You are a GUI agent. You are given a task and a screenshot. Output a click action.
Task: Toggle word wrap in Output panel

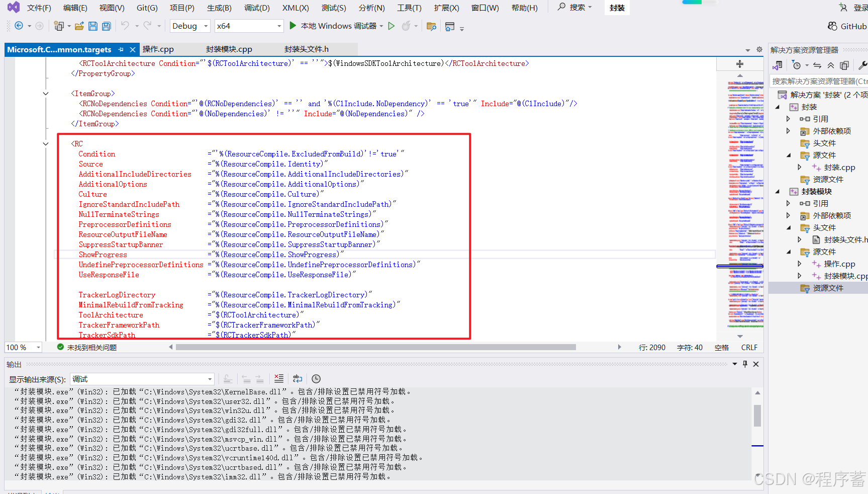(x=298, y=378)
